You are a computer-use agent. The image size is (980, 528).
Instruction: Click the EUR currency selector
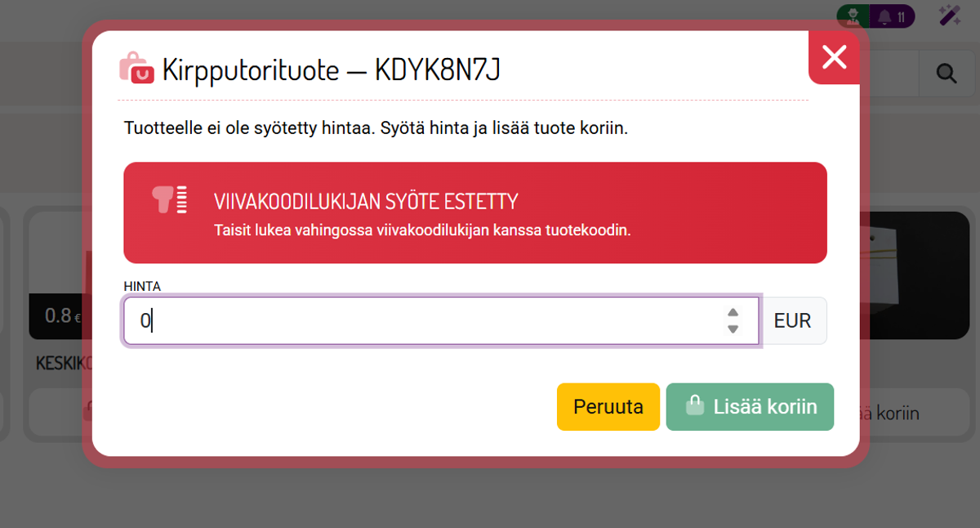click(x=794, y=320)
